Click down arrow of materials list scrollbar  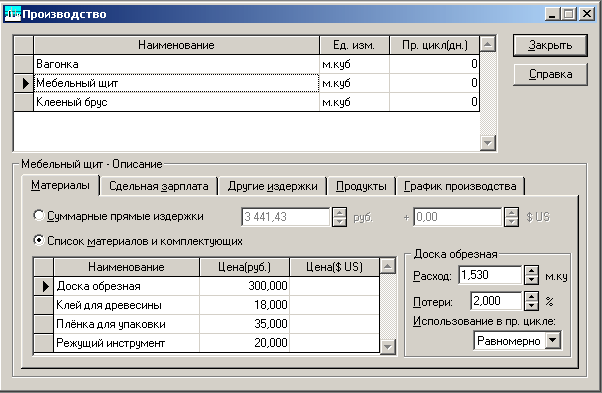coord(388,347)
